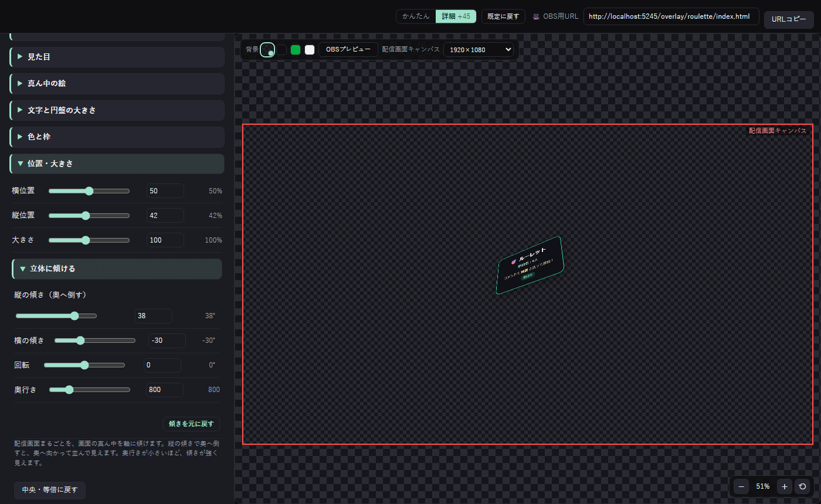Choose the black background swatch
The image size is (821, 504).
point(281,50)
